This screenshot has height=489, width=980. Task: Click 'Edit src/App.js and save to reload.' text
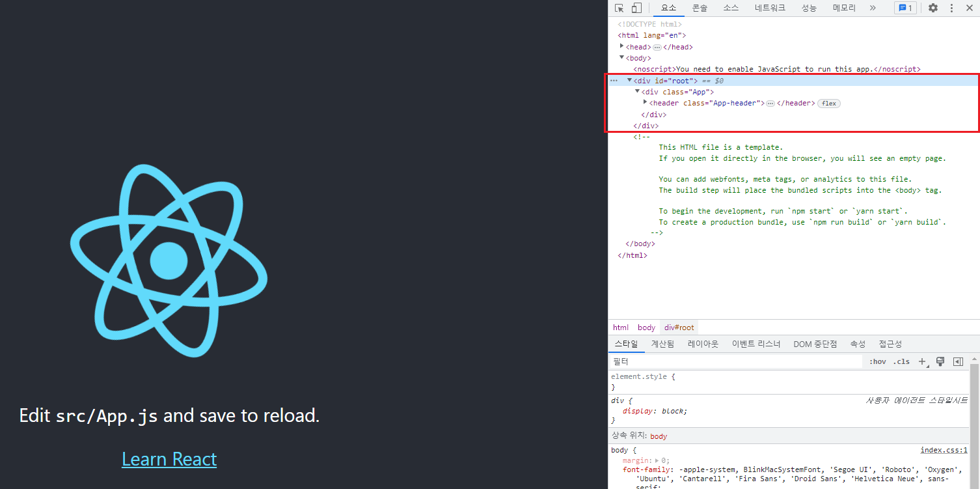point(169,415)
